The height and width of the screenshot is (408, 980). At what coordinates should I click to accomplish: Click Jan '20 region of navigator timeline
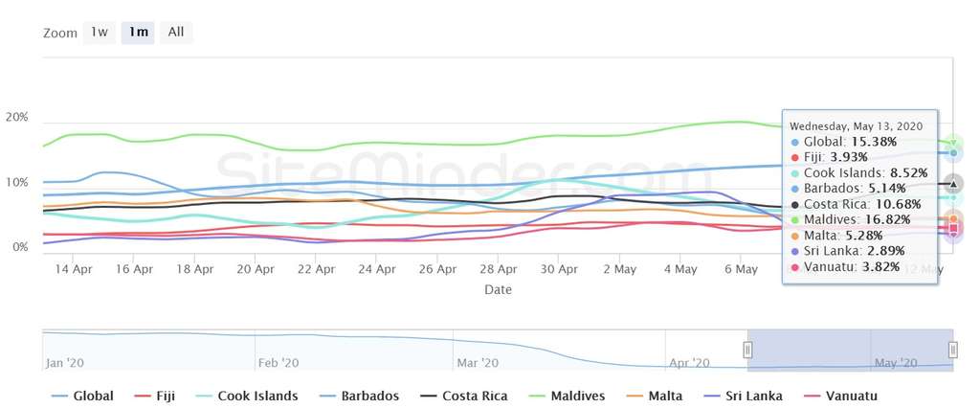(67, 363)
